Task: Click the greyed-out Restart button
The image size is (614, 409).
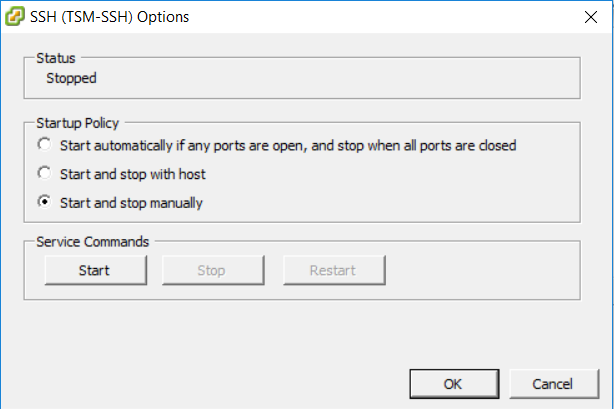Action: pyautogui.click(x=334, y=270)
